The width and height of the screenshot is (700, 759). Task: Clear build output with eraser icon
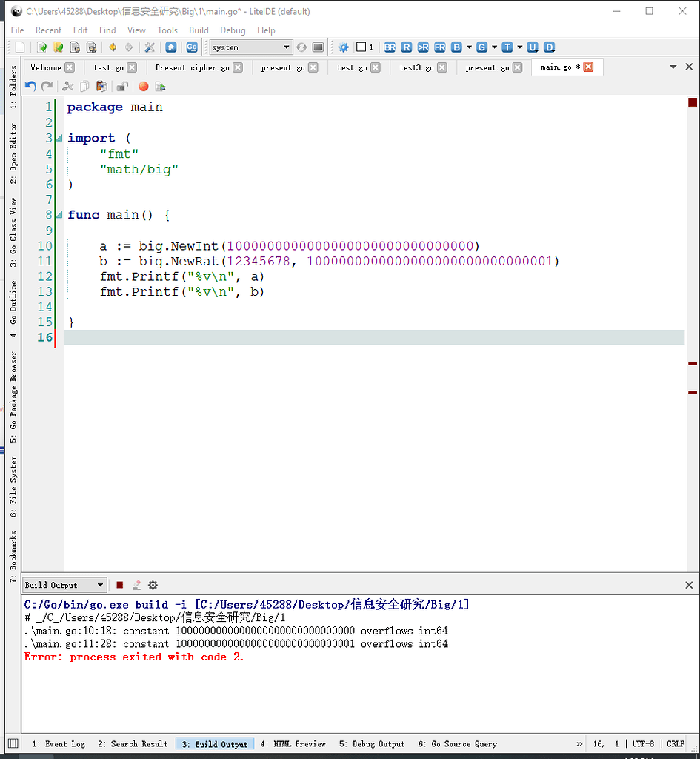coord(136,585)
